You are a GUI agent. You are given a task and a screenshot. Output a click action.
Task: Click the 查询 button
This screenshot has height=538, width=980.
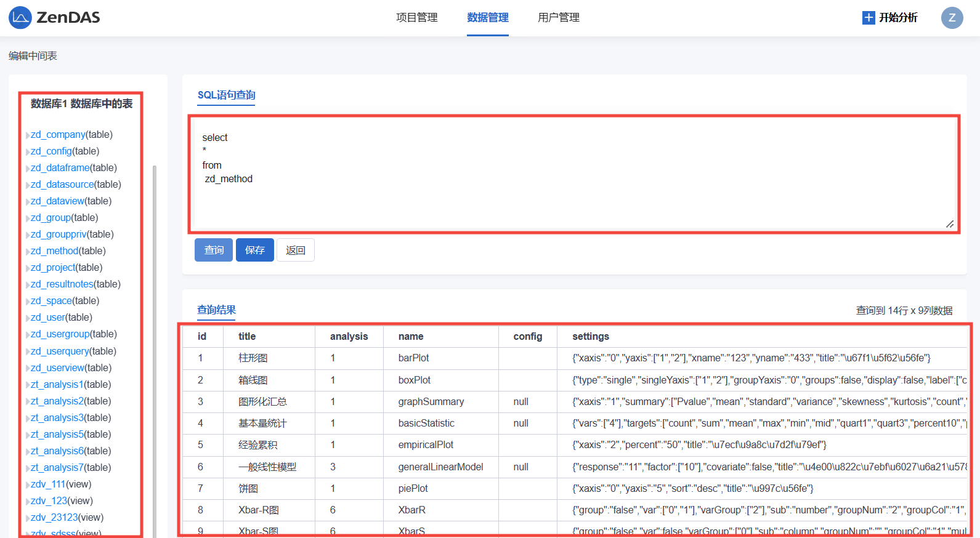click(x=213, y=250)
